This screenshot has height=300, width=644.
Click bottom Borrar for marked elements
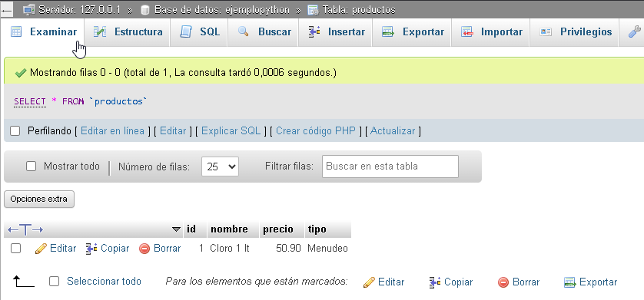[526, 282]
